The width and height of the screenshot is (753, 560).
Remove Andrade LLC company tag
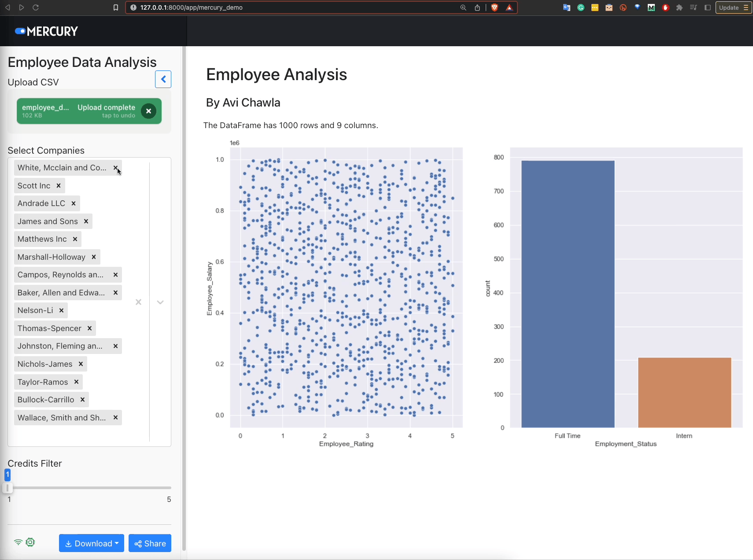point(74,203)
